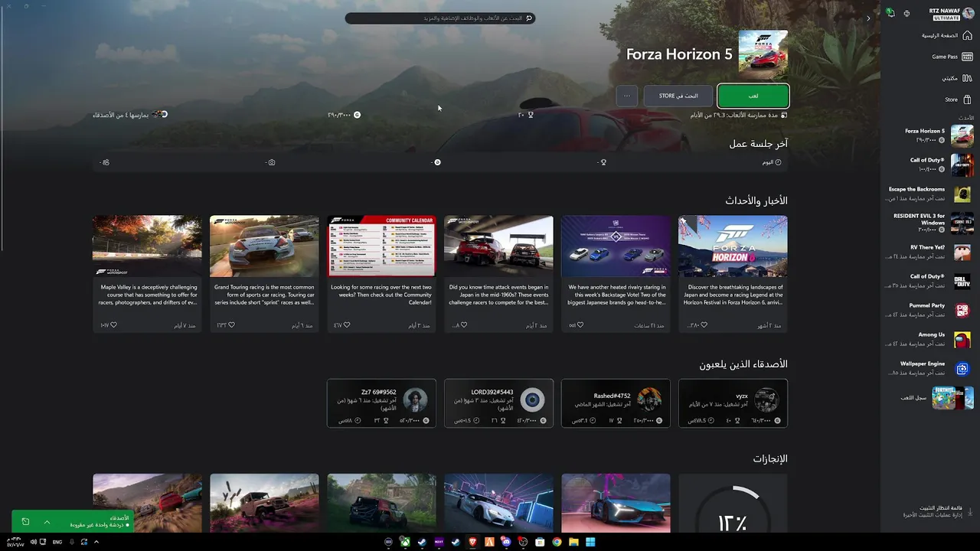This screenshot has width=980, height=551.
Task: Open File Explorer from the taskbar
Action: point(573,542)
